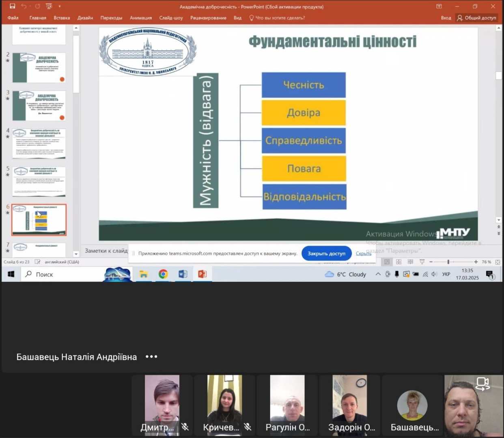Switch to the Анимация ribbon tab
Screen dimensions: 504x438
click(141, 18)
